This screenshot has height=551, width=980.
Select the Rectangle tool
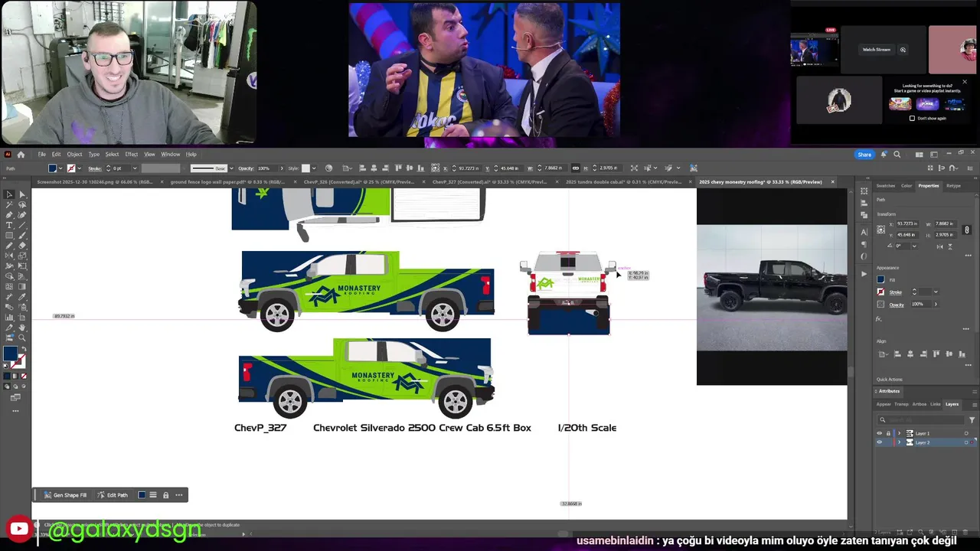(9, 235)
